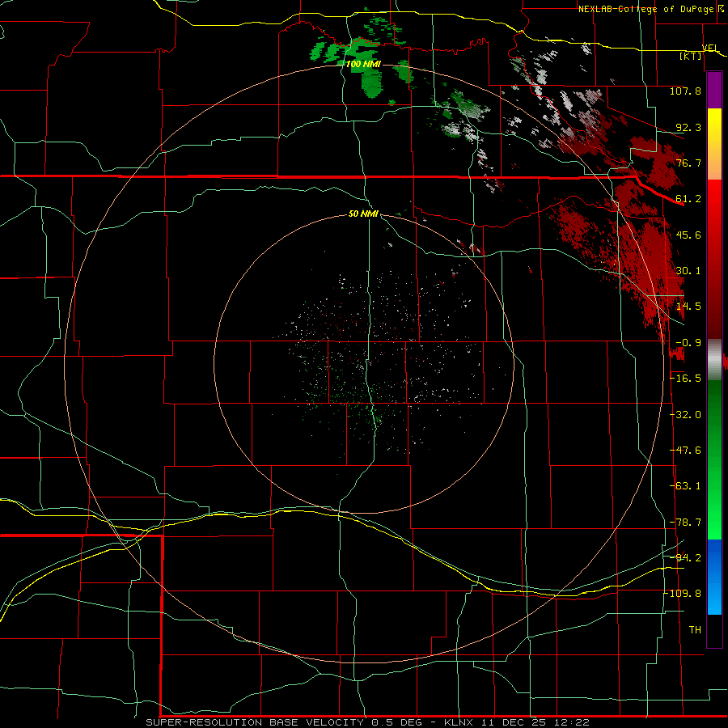Image resolution: width=728 pixels, height=728 pixels.
Task: Click the -0.9 legend value
Action: (x=688, y=343)
